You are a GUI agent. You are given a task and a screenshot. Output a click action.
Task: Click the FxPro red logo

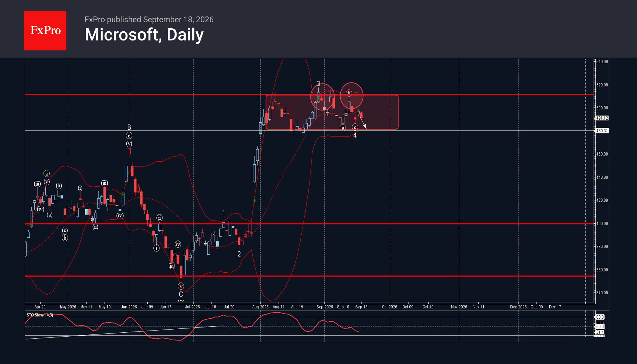45,30
